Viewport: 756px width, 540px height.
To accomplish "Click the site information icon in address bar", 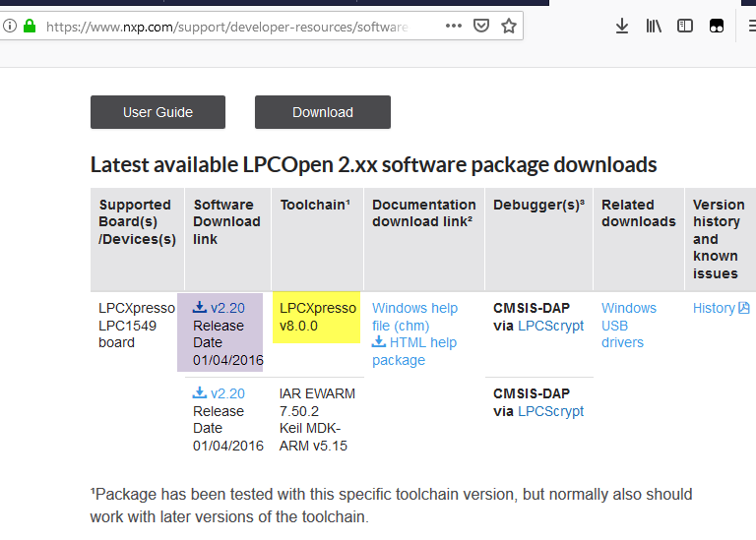I will coord(10,26).
